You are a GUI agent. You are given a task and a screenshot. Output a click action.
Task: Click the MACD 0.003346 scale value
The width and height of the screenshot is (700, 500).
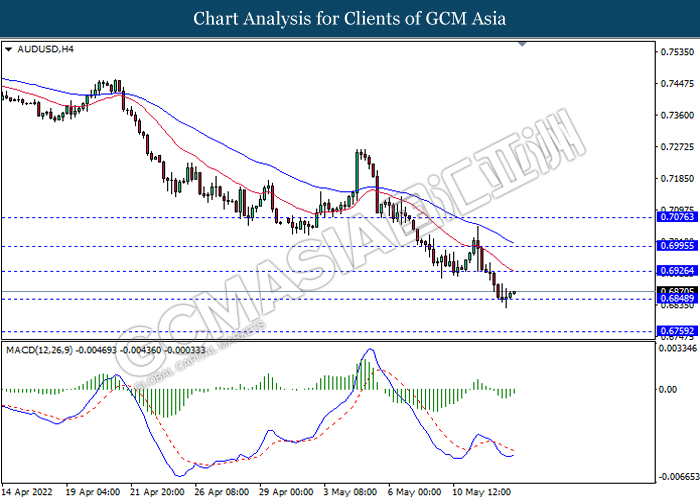click(x=678, y=348)
